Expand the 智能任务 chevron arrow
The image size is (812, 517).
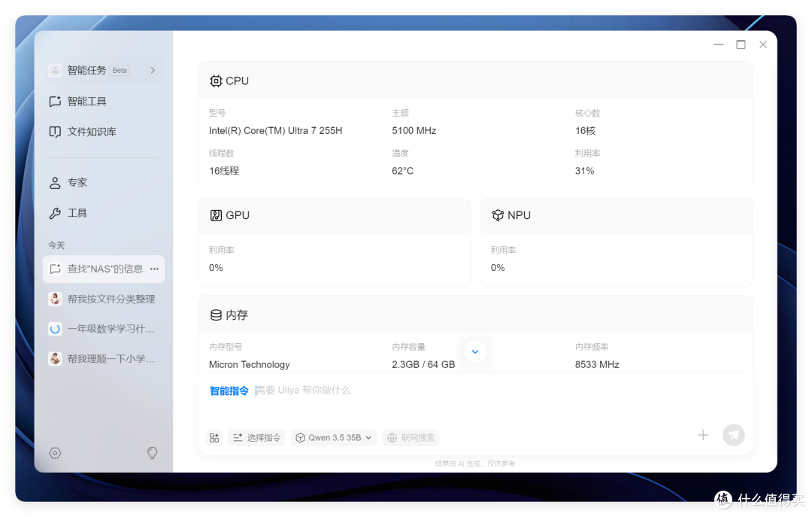tap(153, 71)
